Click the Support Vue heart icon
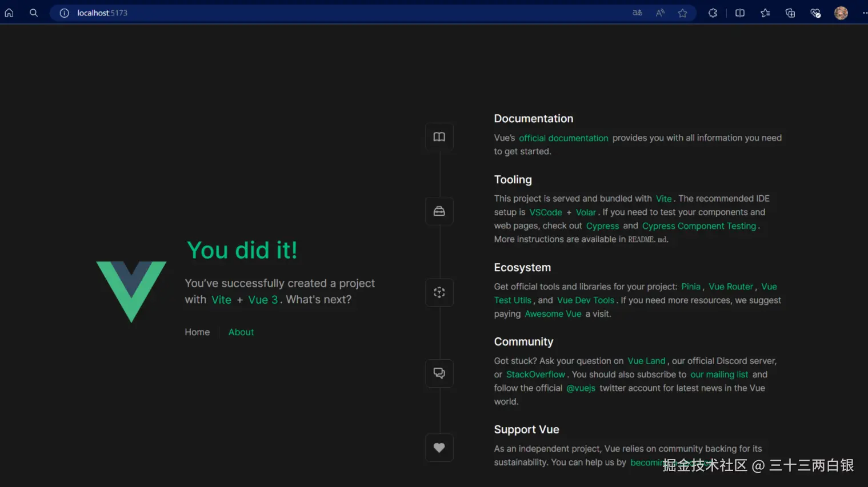This screenshot has width=868, height=487. (439, 448)
